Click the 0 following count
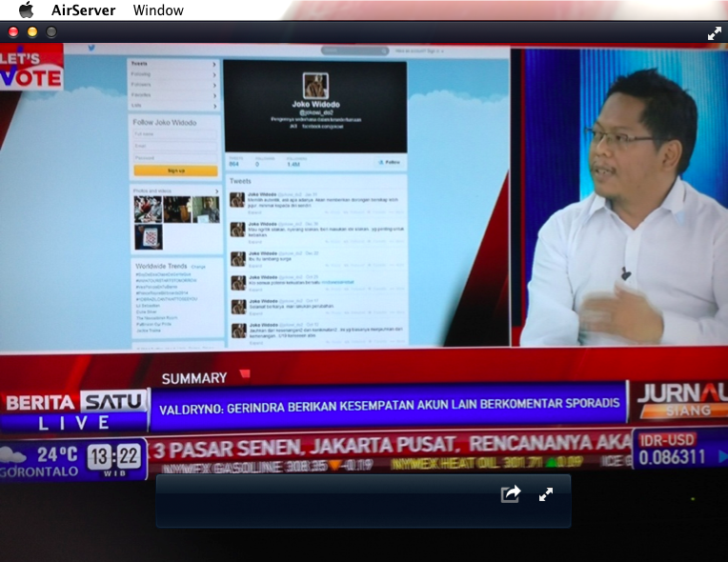 (257, 164)
